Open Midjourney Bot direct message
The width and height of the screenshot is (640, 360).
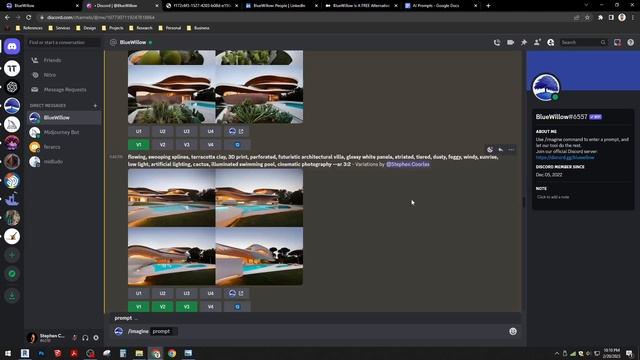click(x=63, y=132)
